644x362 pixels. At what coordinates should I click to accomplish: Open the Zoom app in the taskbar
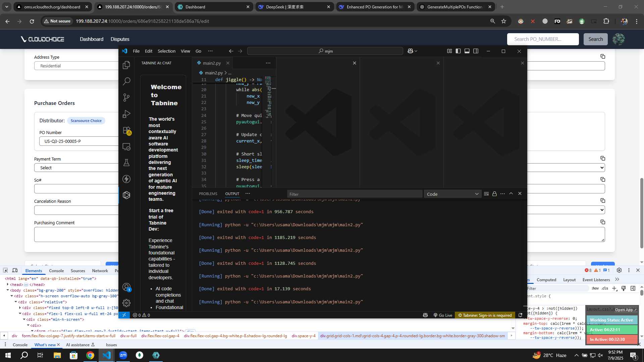click(123, 355)
